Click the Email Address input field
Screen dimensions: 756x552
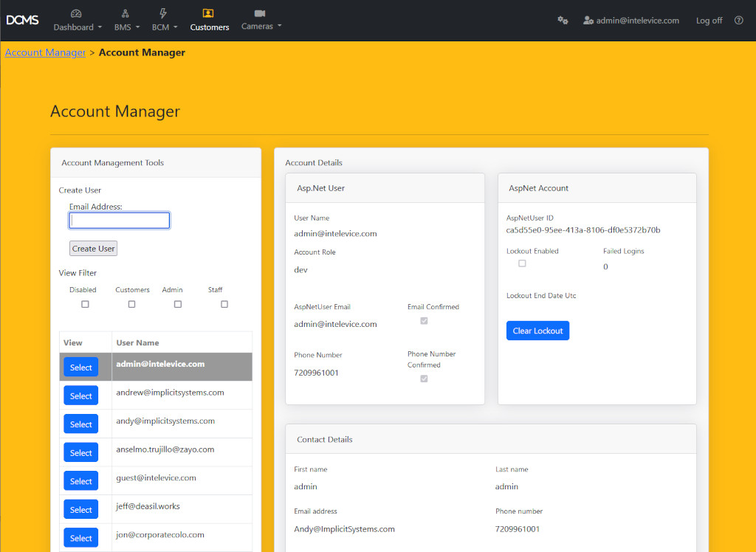point(119,220)
